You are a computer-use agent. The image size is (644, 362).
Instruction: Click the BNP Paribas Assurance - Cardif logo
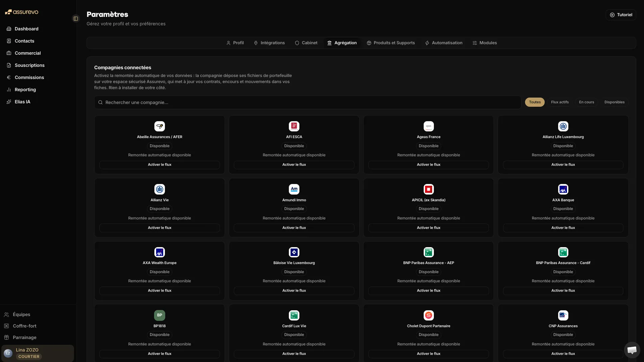click(x=563, y=252)
